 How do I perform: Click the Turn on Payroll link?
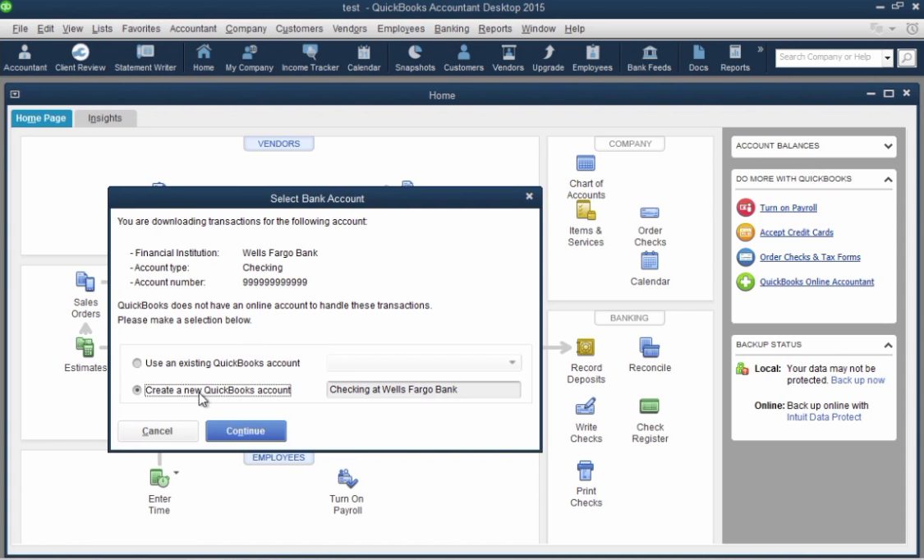[788, 208]
